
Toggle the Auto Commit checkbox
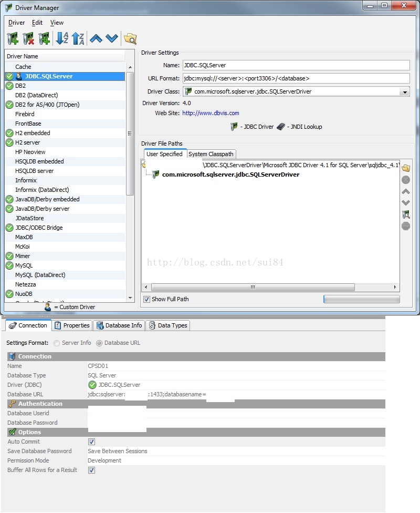coord(91,442)
